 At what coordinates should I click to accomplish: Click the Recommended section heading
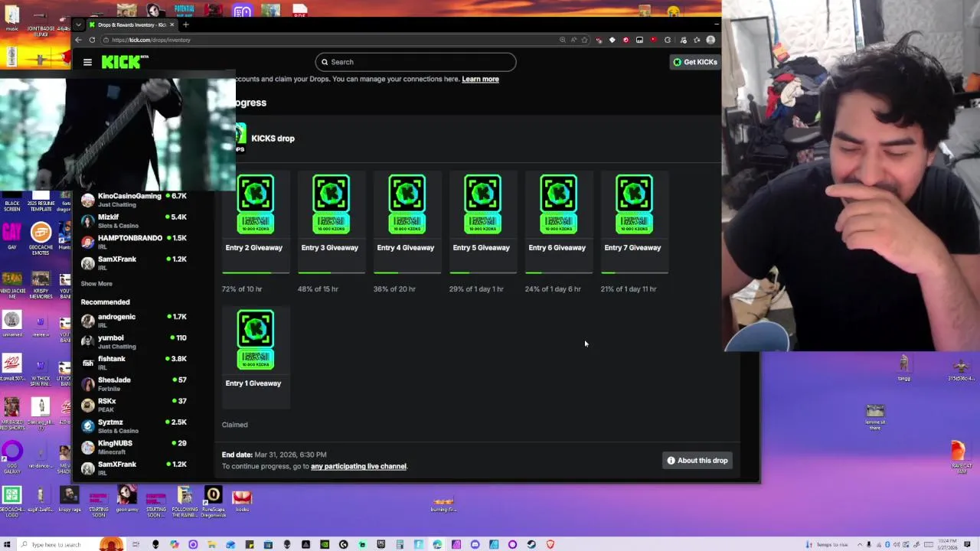[x=106, y=302]
